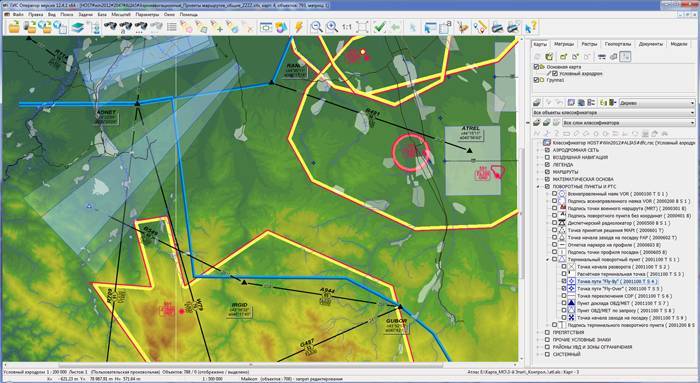The height and width of the screenshot is (383, 700).
Task: Open the Масштаб menu
Action: 121,14
